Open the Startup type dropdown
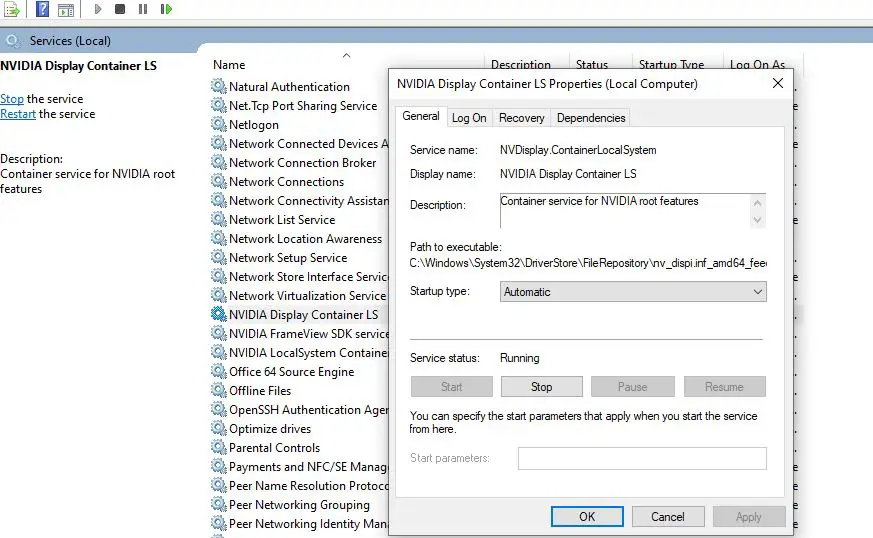The image size is (873, 538). click(633, 292)
